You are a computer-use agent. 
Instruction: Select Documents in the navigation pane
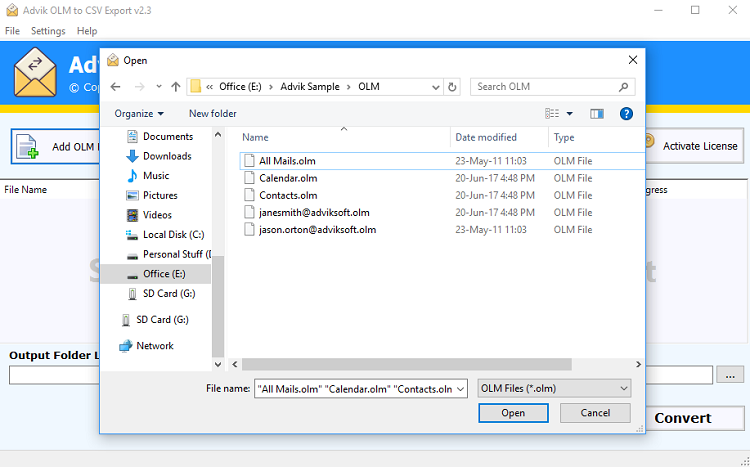coord(168,136)
